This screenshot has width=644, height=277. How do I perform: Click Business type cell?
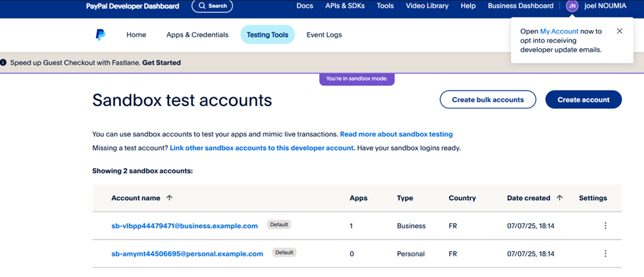[x=411, y=226]
